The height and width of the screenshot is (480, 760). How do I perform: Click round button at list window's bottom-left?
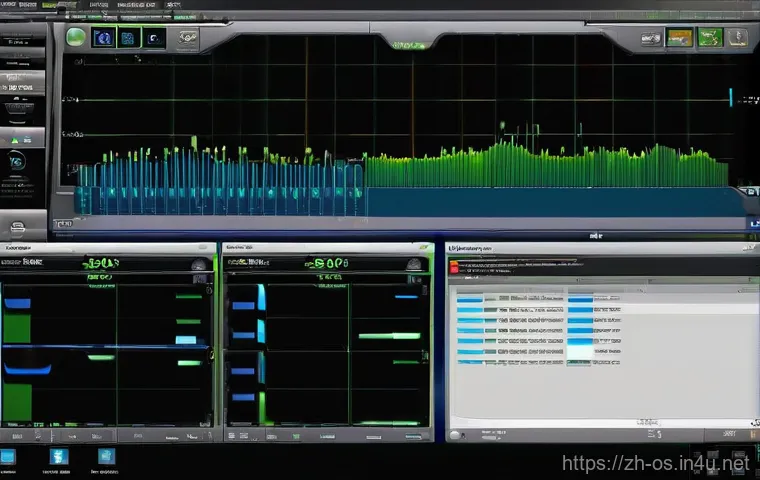click(456, 436)
